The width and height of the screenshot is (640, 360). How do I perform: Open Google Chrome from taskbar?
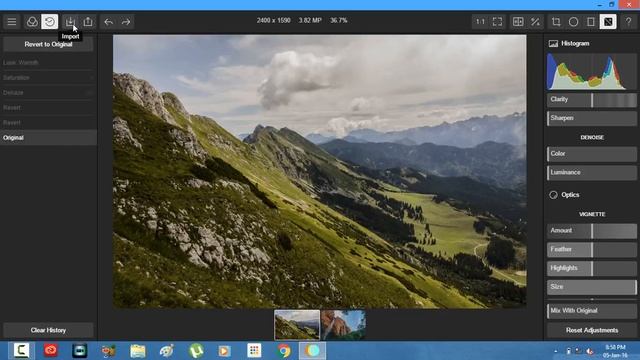coord(284,351)
